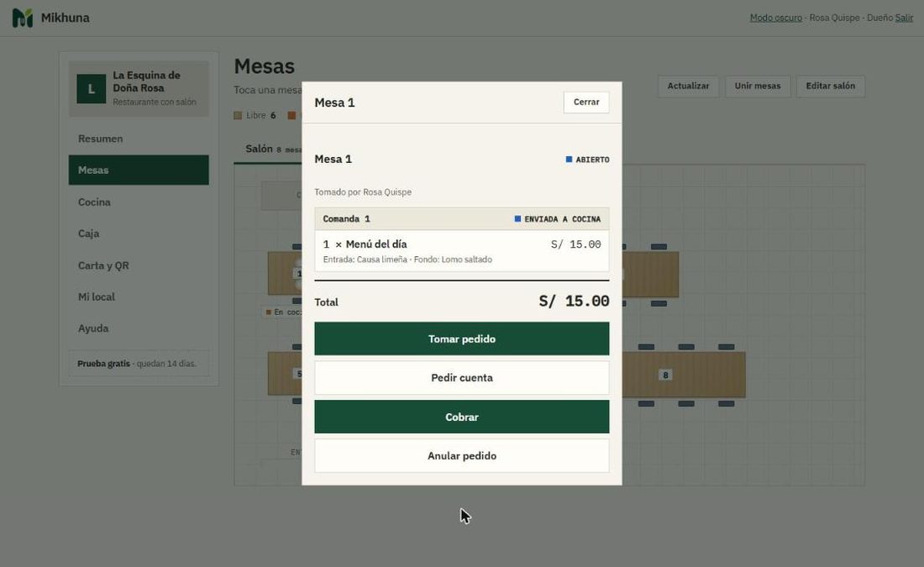Click the Mikhuna logo icon
This screenshot has width=924, height=567.
coord(23,18)
